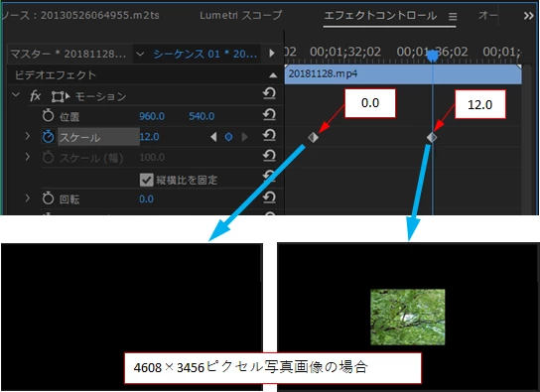Switch to the ソース tab

pos(80,15)
